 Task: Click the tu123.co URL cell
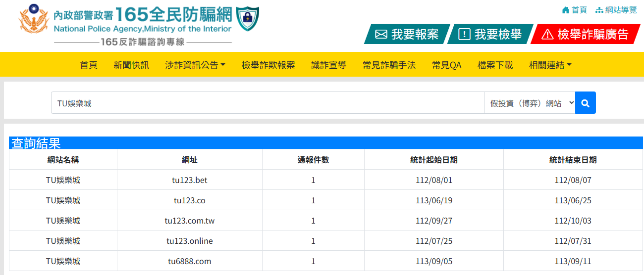[x=190, y=200]
